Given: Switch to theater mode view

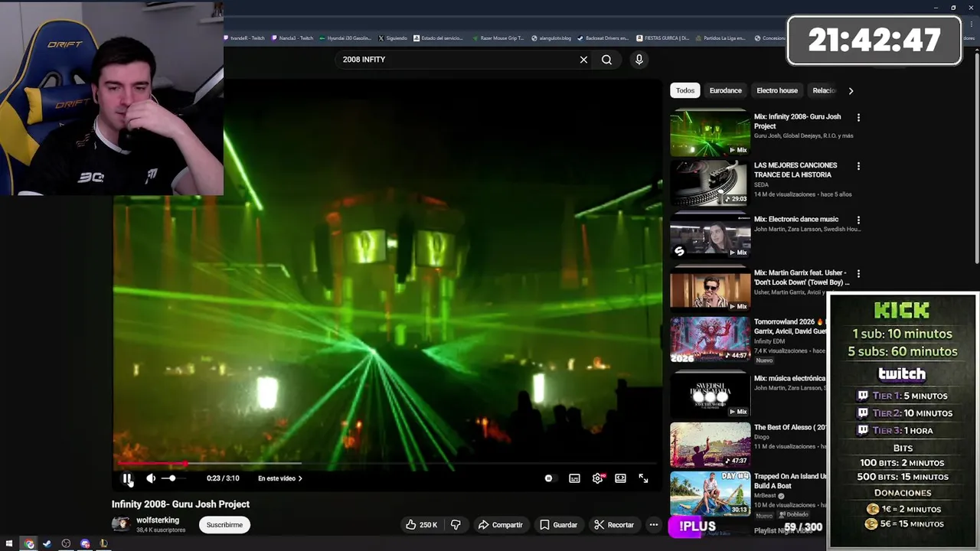Looking at the screenshot, I should [620, 478].
